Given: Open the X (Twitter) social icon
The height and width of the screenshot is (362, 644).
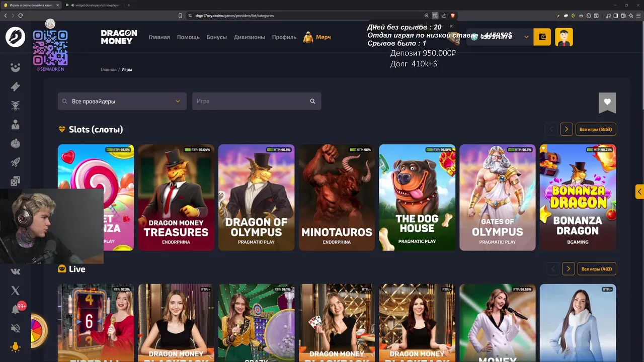Looking at the screenshot, I should tap(16, 291).
